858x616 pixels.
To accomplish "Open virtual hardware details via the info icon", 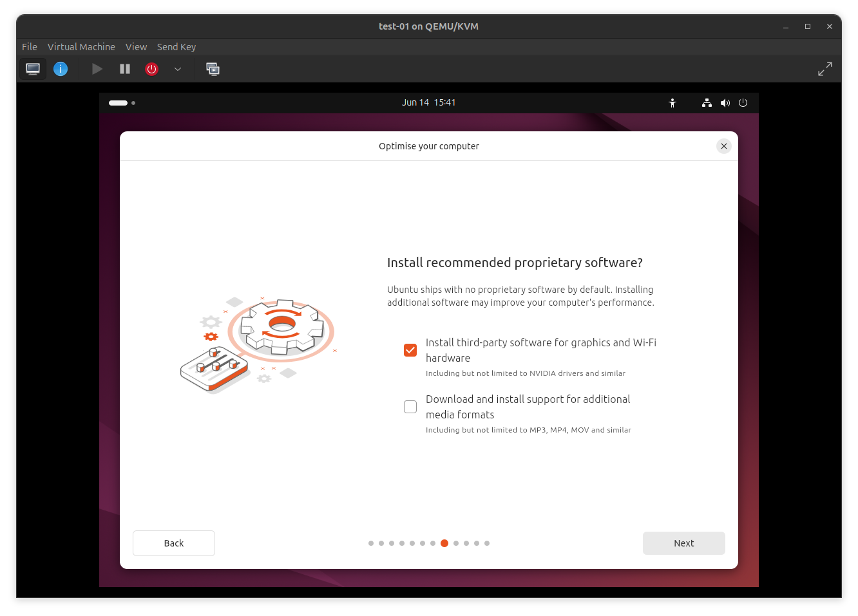I will pyautogui.click(x=61, y=69).
